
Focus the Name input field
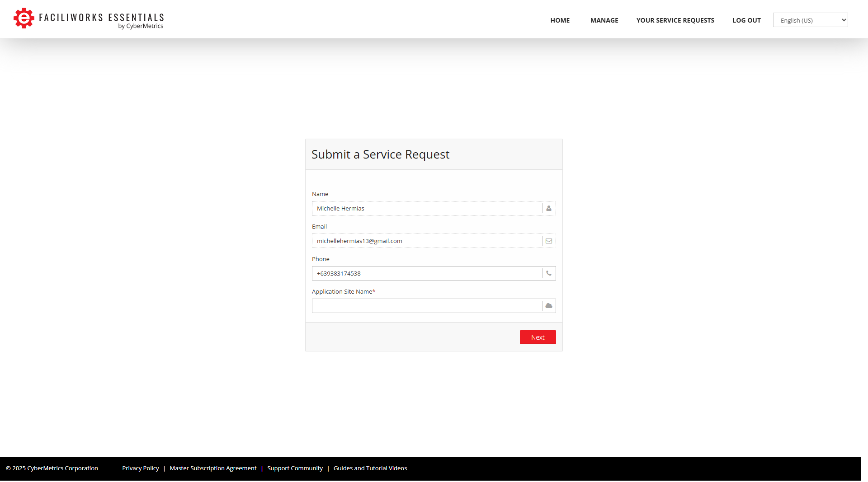426,208
